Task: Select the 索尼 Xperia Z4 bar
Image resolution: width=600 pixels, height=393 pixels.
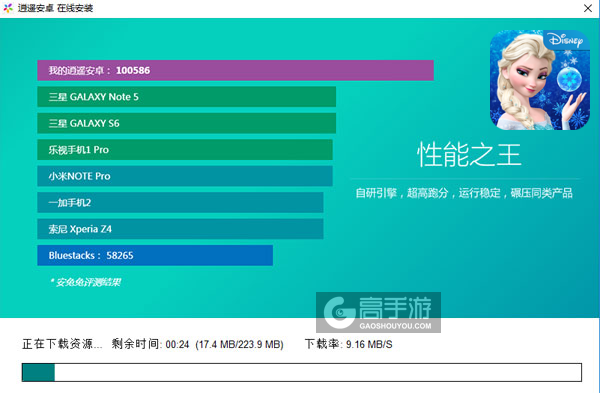Action: [180, 229]
